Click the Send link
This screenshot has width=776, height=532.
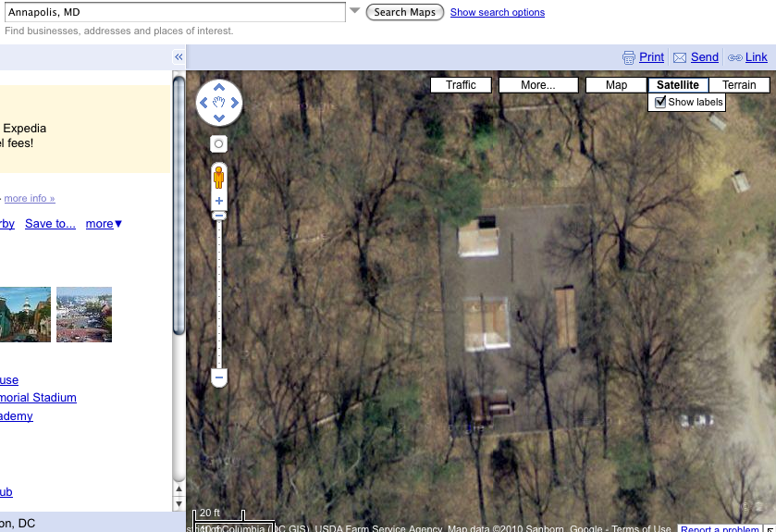pos(704,57)
